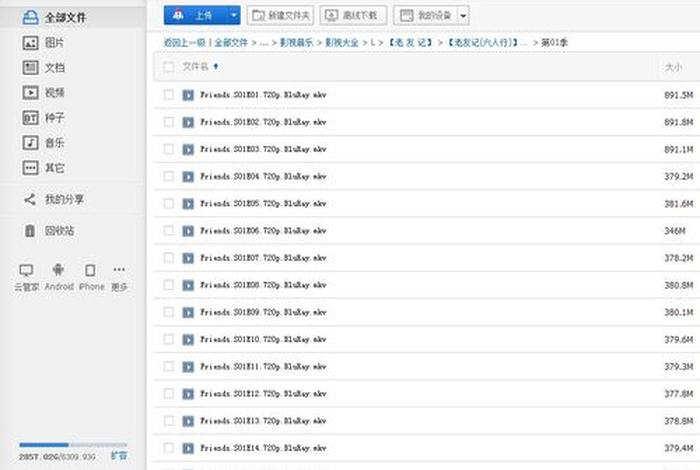Open file Friends.S01E14.720p.BluRay.mkv
This screenshot has height=470, width=700.
(x=263, y=448)
